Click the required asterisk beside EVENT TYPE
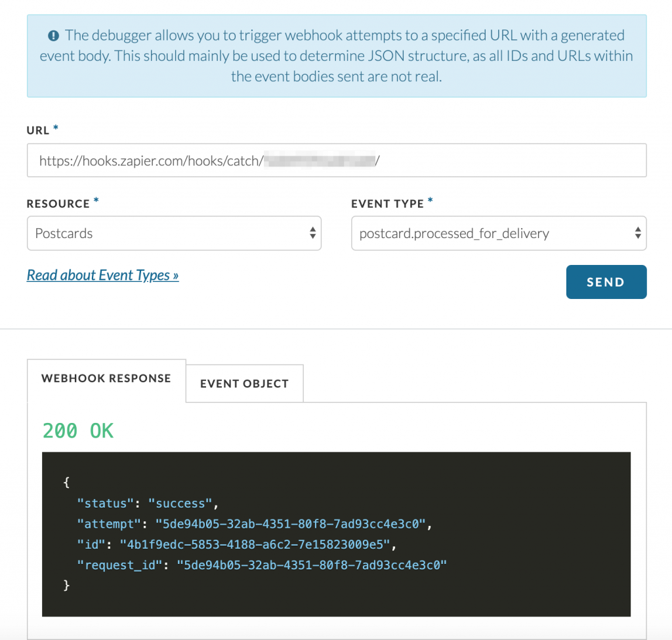Image resolution: width=672 pixels, height=640 pixels. pyautogui.click(x=430, y=200)
